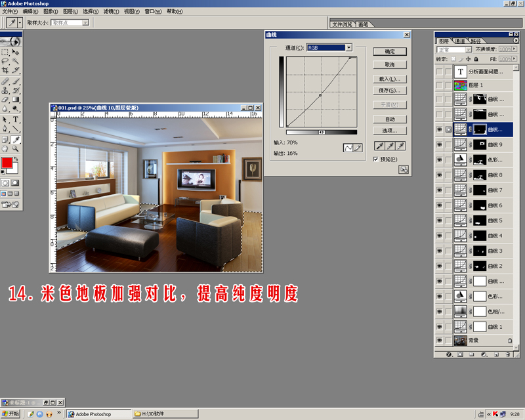This screenshot has height=420, width=525.
Task: Show the 图层 1 layer visibility box
Action: pyautogui.click(x=439, y=85)
